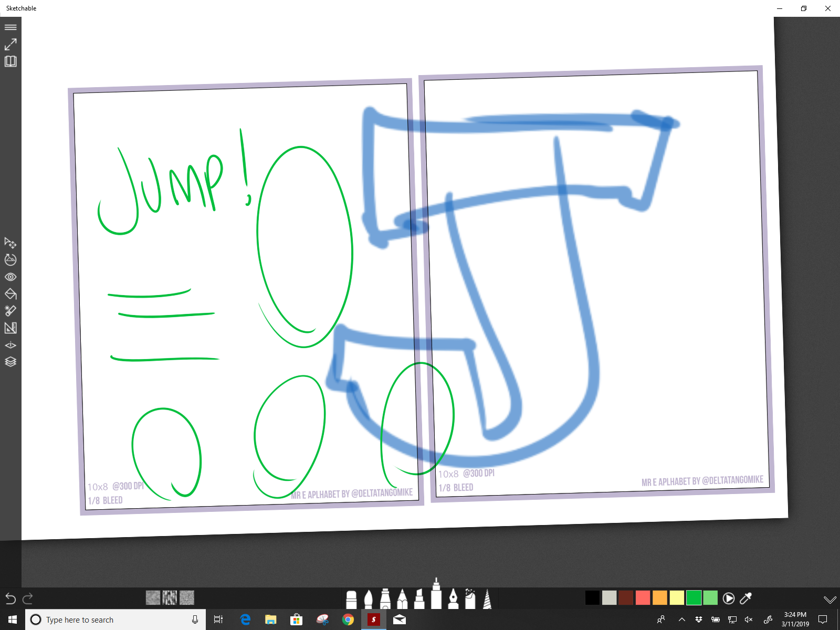Launch Microsoft Edge from the taskbar
Viewport: 840px width, 630px height.
point(245,619)
